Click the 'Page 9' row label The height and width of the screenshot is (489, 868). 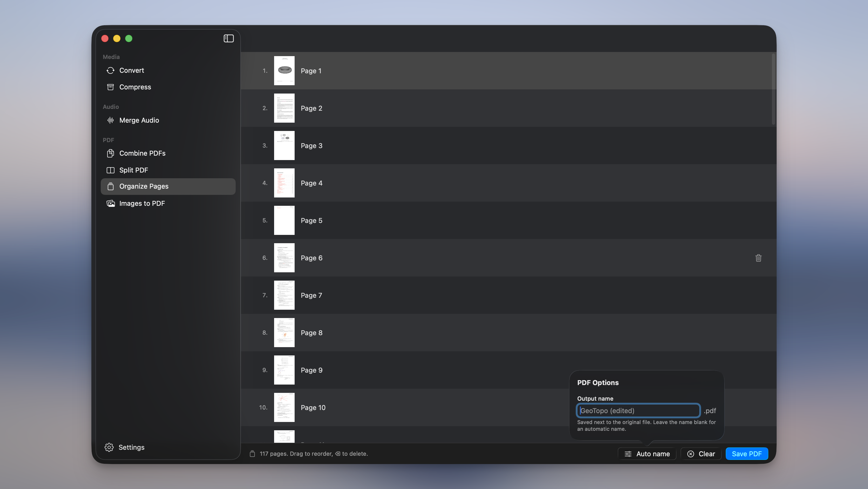click(x=311, y=370)
